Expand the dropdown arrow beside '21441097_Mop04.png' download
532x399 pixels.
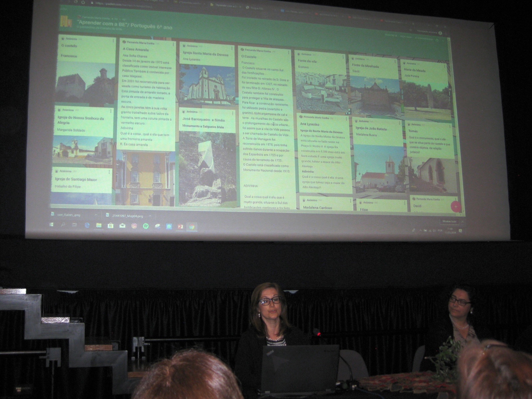click(x=150, y=216)
